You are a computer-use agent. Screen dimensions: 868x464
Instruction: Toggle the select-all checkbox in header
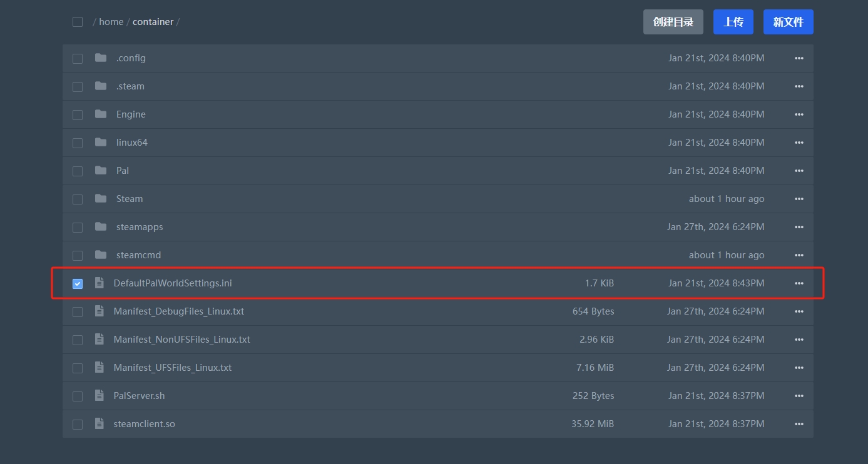tap(78, 22)
